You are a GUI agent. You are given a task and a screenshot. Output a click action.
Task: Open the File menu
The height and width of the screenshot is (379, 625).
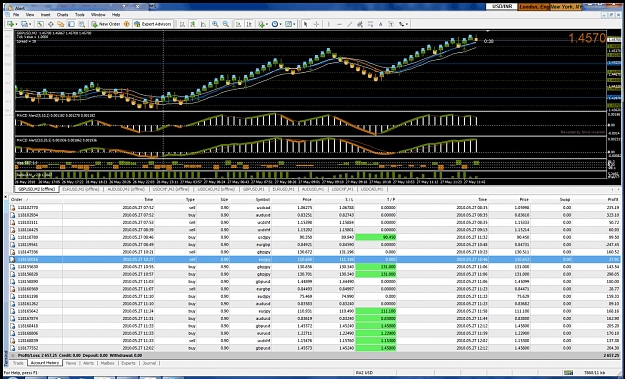pos(16,14)
